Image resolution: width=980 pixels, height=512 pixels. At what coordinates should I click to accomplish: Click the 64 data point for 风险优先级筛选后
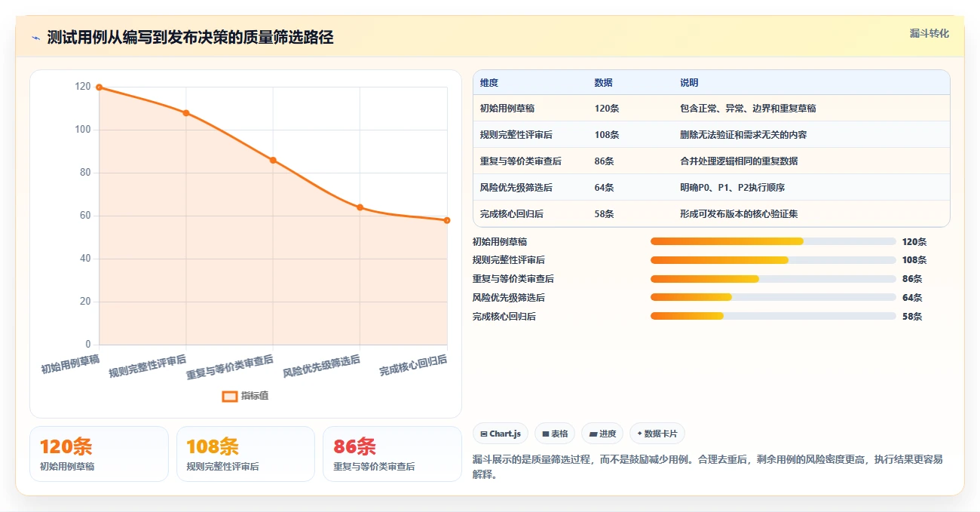point(360,207)
